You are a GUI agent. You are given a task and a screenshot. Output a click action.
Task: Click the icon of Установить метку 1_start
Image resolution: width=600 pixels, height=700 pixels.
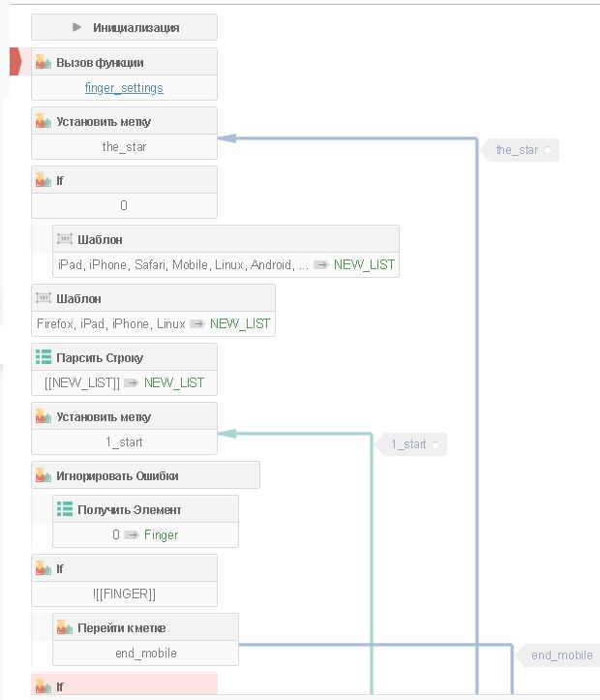click(43, 416)
